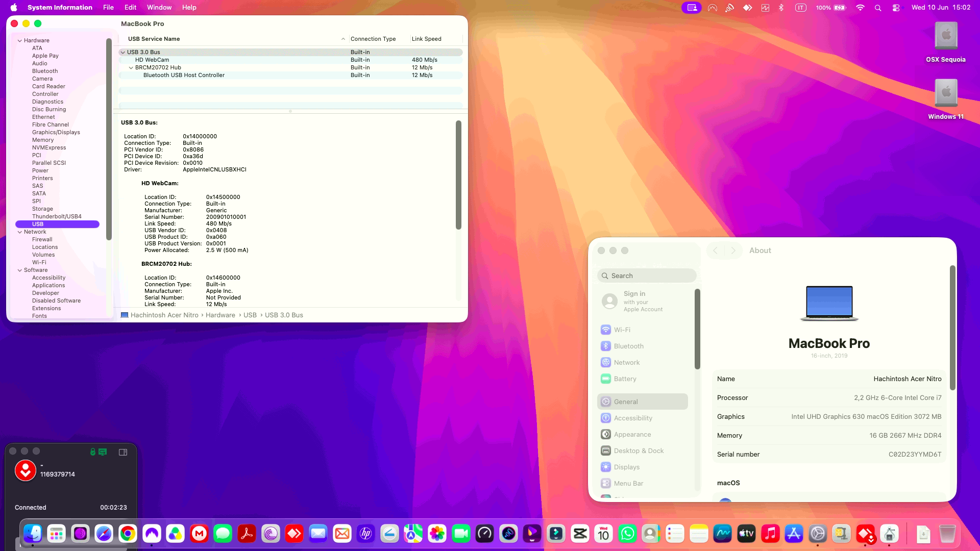Collapse the Software section in the sidebar
The width and height of the screenshot is (980, 551).
tap(20, 270)
